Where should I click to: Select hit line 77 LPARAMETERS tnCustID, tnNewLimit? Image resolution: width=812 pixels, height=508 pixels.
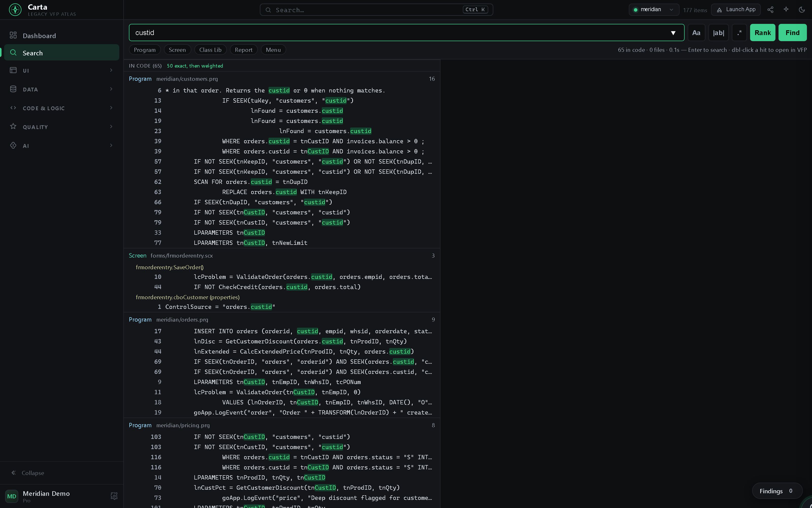[282, 243]
